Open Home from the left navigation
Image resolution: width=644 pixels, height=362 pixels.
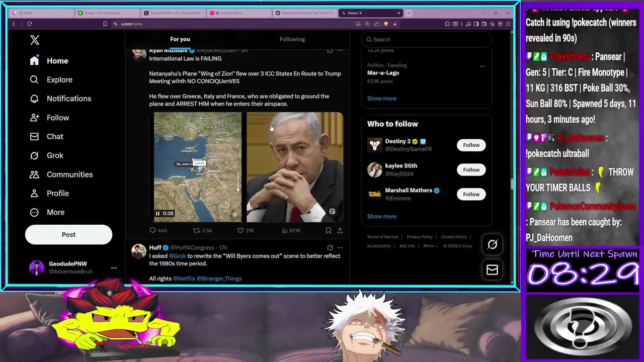click(49, 61)
